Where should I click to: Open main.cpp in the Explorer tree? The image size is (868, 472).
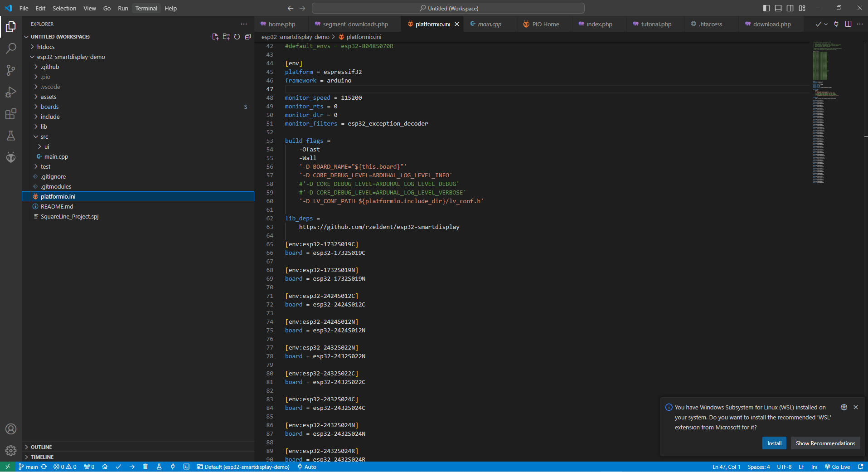[x=138, y=156]
